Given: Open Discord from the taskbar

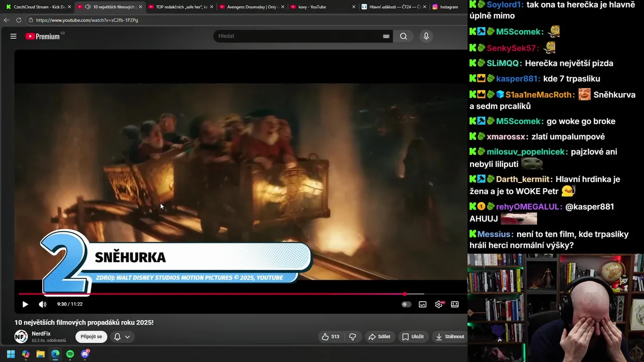Looking at the screenshot, I should 85,354.
